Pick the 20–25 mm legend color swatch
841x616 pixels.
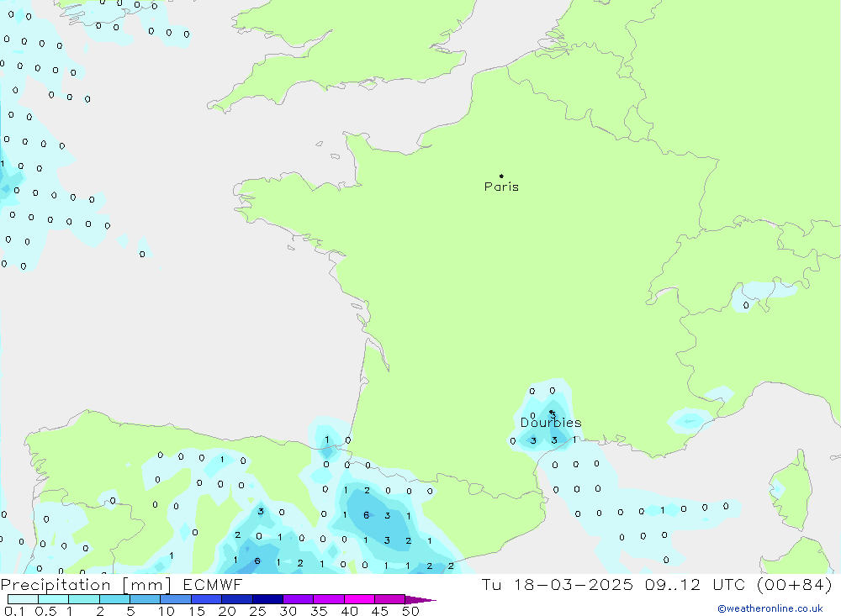[237, 599]
